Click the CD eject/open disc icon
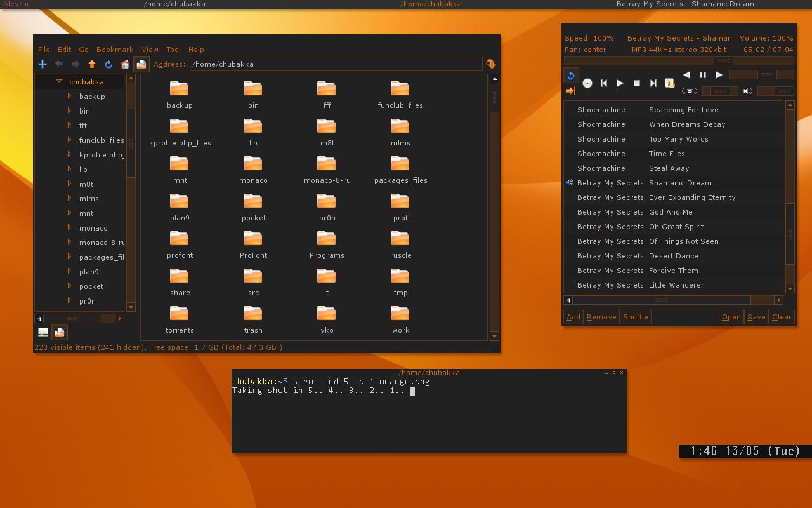Screen dimensions: 812x508 tap(587, 83)
